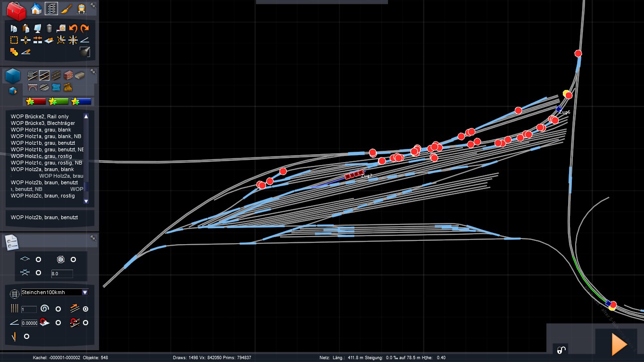644x362 pixels.
Task: Switch to the house landscape editor
Action: click(36, 9)
